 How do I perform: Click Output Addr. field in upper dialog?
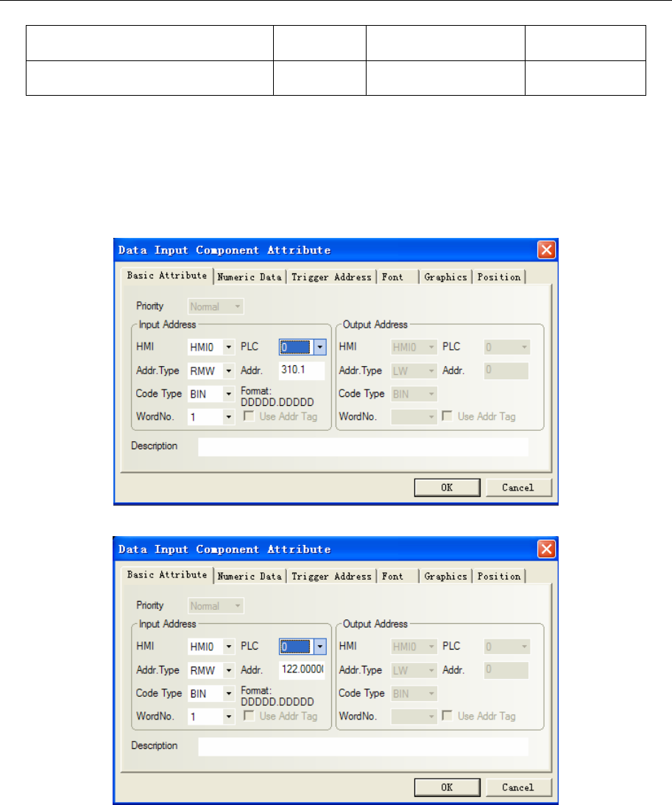tap(506, 370)
